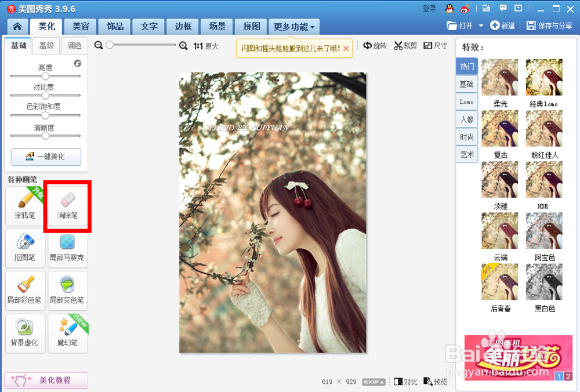Open the feedback chat bubble icon
The width and height of the screenshot is (580, 392).
coord(503,8)
